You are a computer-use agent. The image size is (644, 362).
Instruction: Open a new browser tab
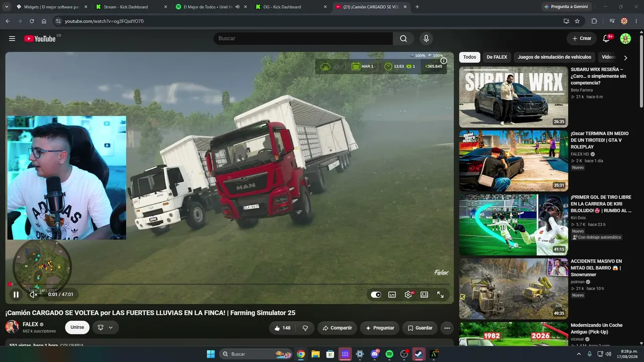point(417,7)
